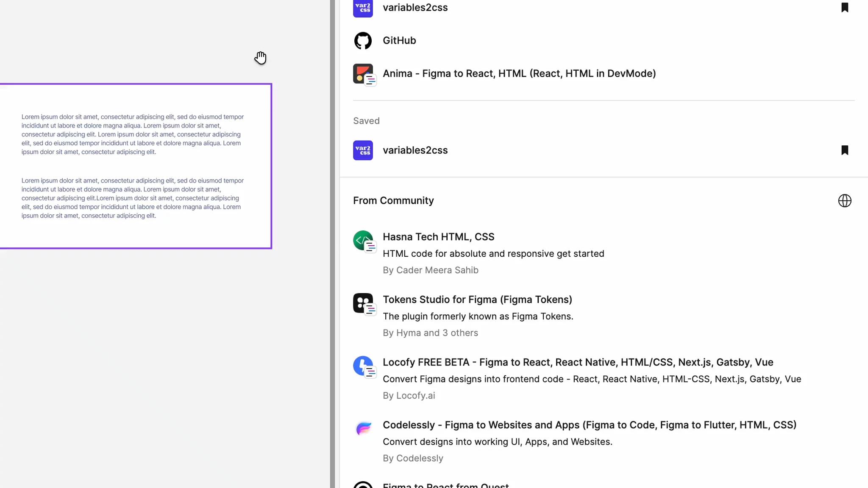Click the Saved section label
Image resolution: width=868 pixels, height=488 pixels.
pyautogui.click(x=366, y=121)
